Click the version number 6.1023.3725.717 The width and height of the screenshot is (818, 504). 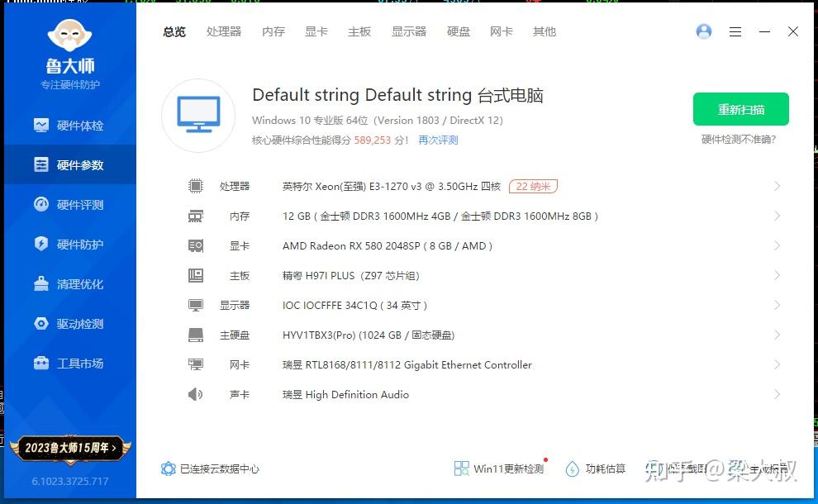(70, 481)
